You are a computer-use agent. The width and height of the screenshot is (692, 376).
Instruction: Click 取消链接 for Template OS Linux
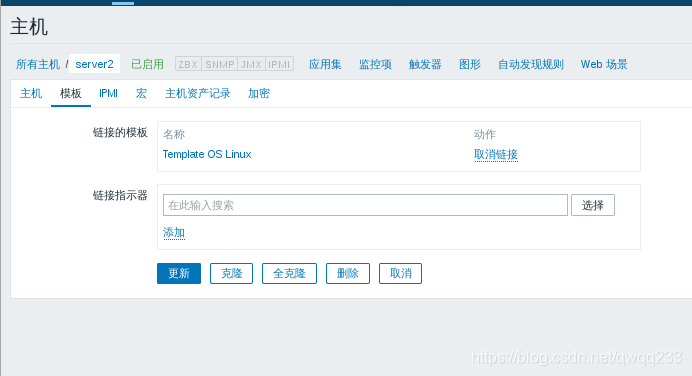click(x=496, y=154)
